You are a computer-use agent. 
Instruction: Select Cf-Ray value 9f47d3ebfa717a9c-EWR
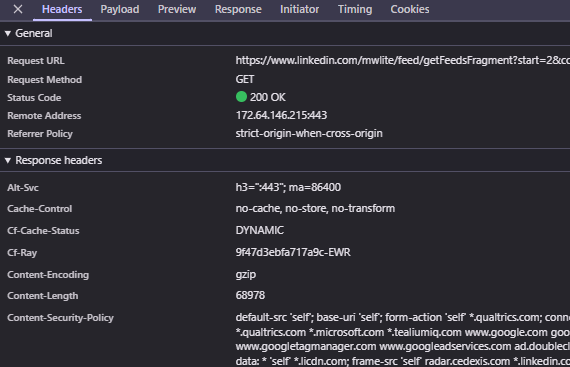click(293, 252)
